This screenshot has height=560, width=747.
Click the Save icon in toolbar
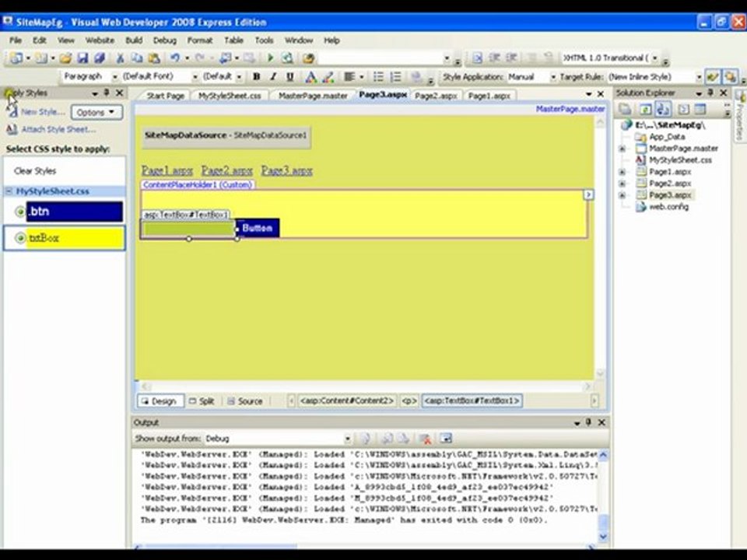click(82, 58)
